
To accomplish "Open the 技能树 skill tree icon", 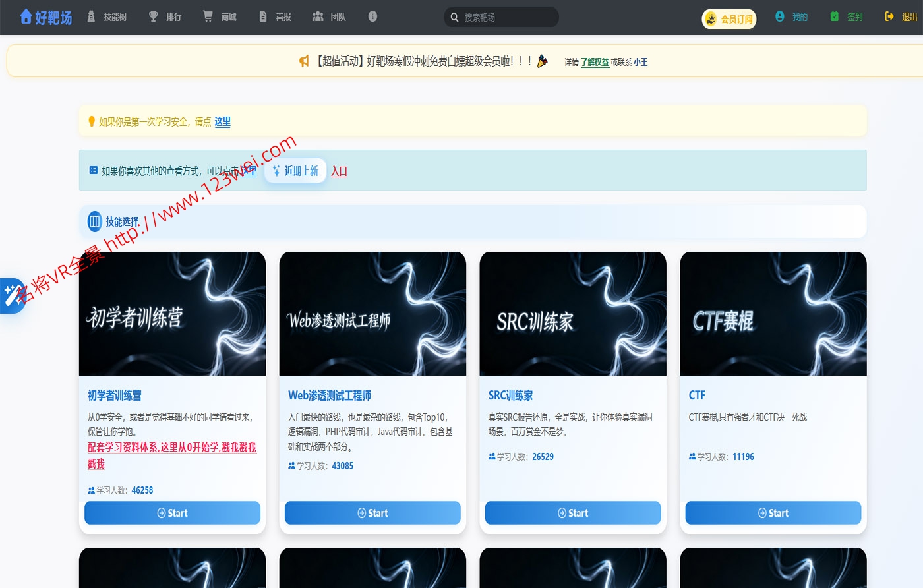I will (x=90, y=16).
